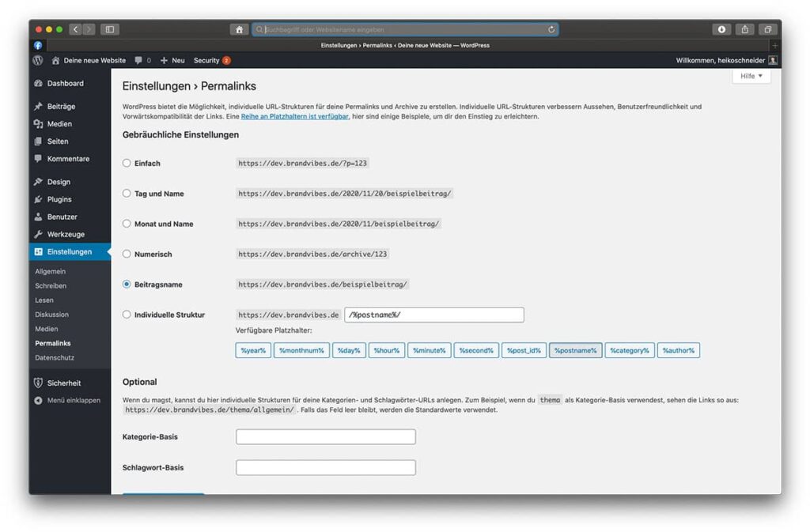Toggle the Safari sidebar icon

pyautogui.click(x=109, y=29)
